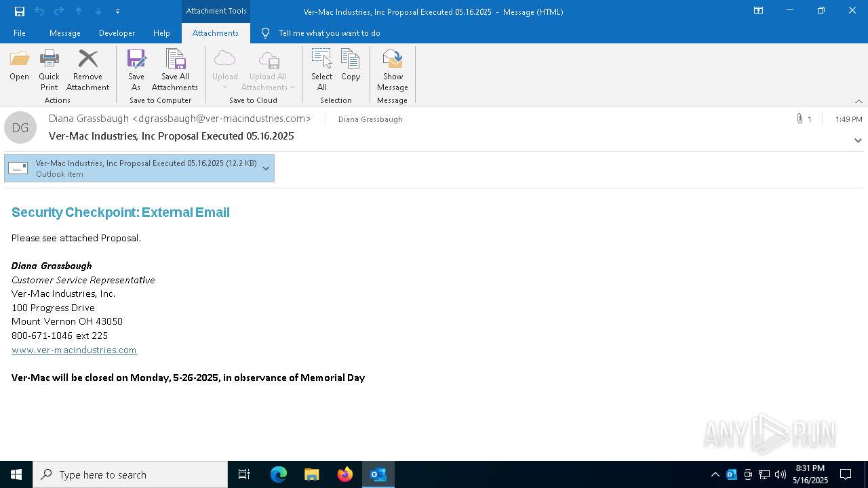
Task: Collapse the ribbon with the chevron
Action: point(859,101)
